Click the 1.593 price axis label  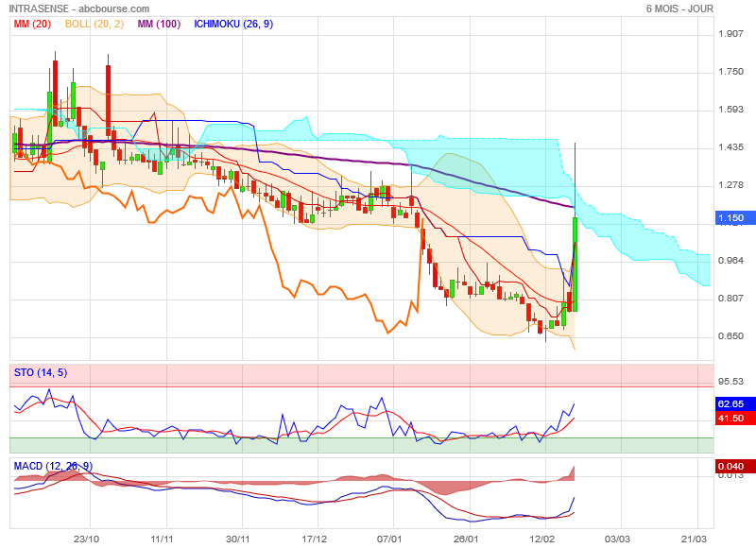point(730,110)
